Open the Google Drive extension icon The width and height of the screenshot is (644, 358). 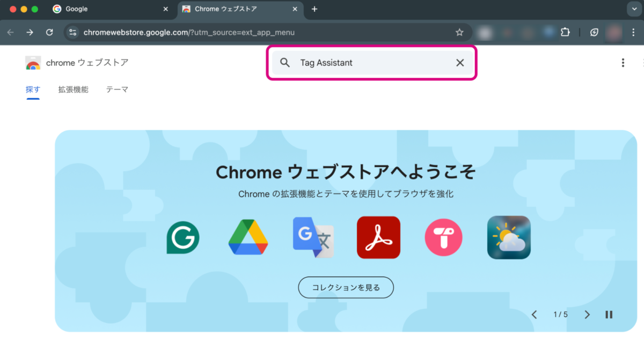click(x=248, y=237)
